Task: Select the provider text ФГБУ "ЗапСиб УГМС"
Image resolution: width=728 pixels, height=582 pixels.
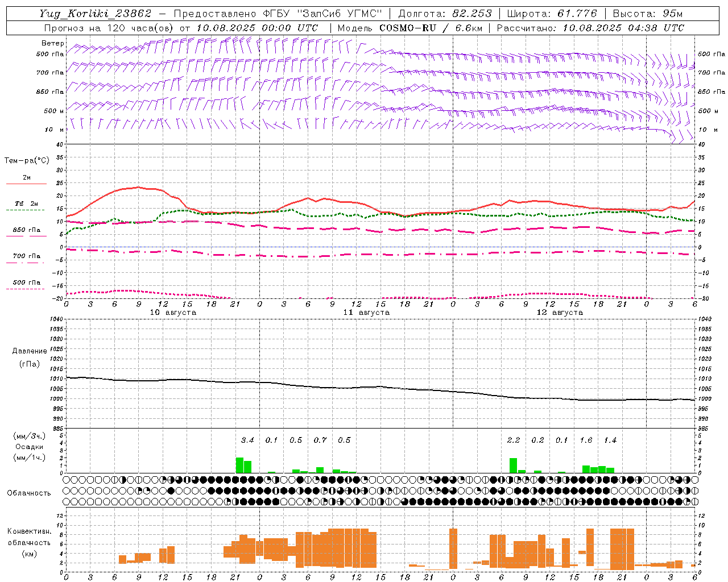Action: point(322,14)
